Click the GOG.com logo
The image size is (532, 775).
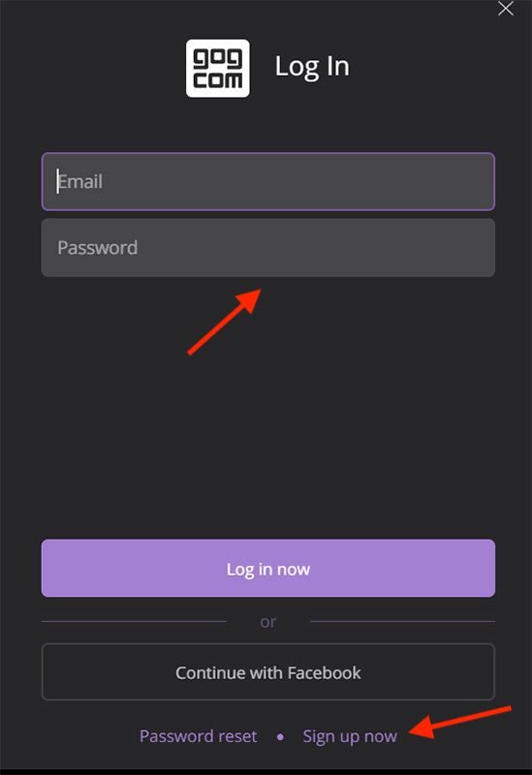point(217,68)
